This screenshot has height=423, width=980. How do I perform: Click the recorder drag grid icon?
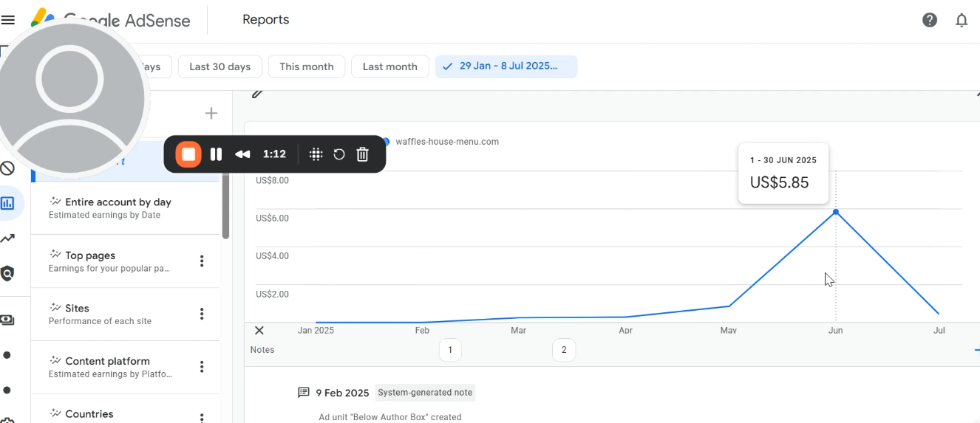click(x=316, y=154)
